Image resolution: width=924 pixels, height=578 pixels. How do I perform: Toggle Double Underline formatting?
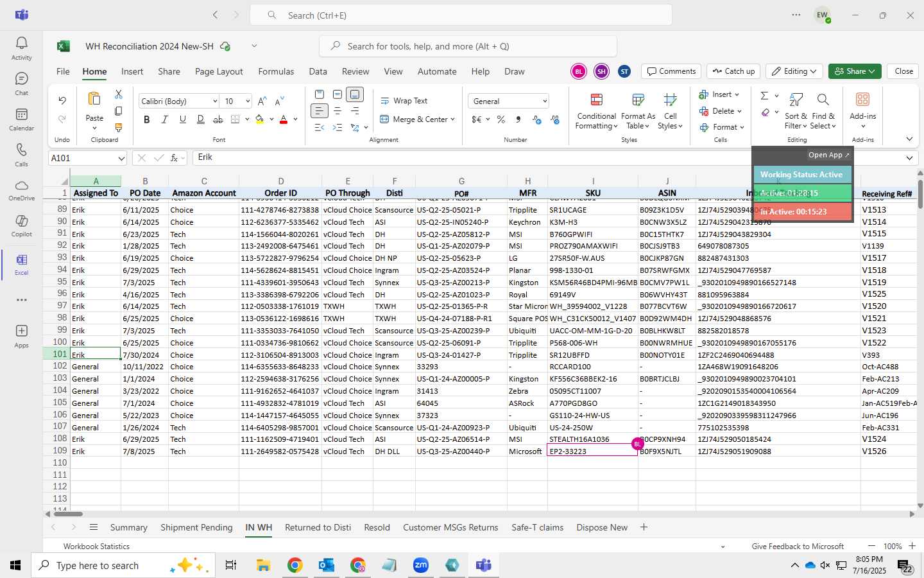pos(200,119)
